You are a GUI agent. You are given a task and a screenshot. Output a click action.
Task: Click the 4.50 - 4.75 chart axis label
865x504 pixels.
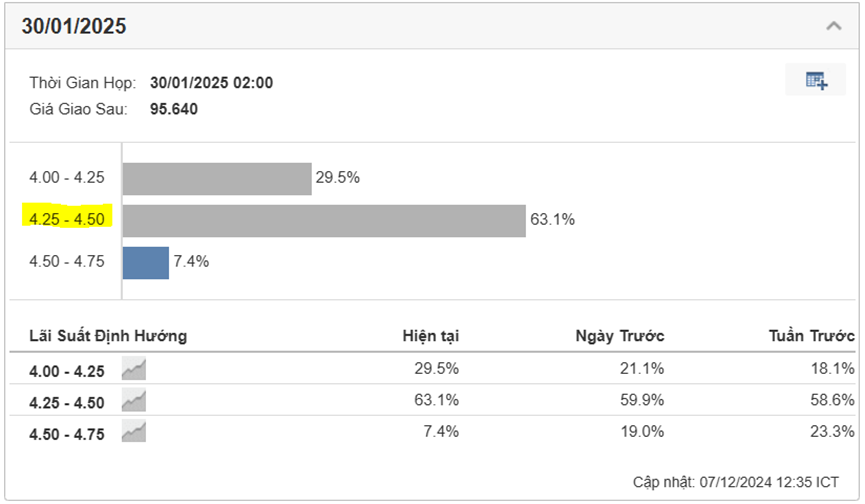[67, 262]
